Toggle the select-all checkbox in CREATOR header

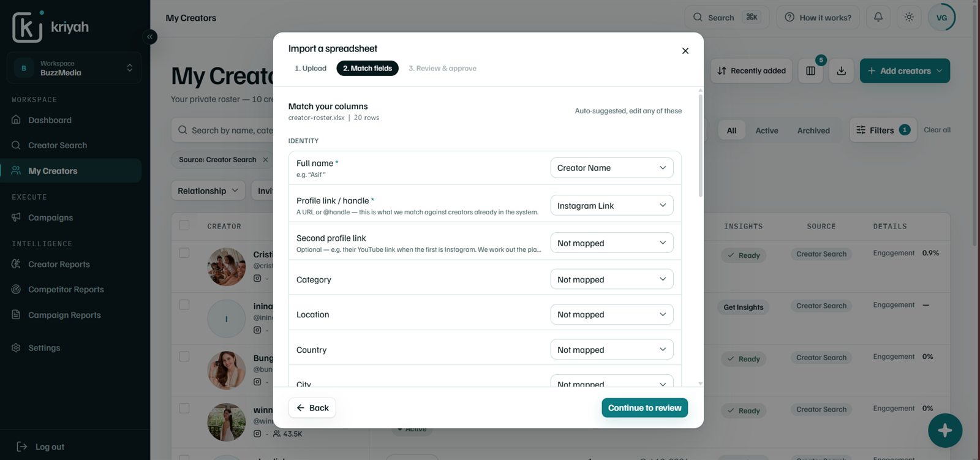coord(184,225)
